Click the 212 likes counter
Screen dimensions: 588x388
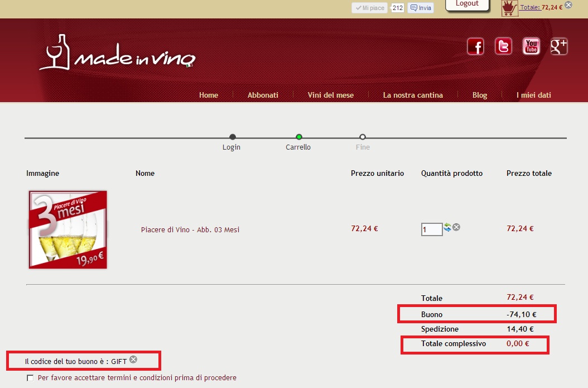point(398,8)
